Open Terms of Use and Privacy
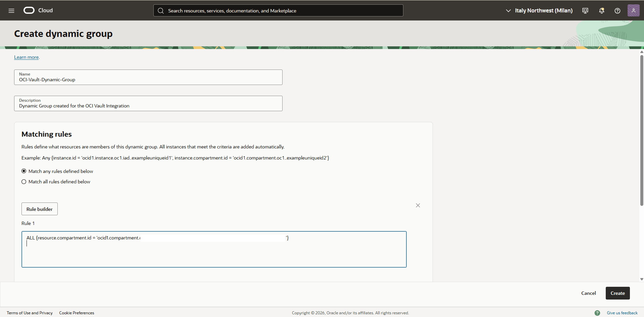The image size is (644, 317). click(x=30, y=313)
